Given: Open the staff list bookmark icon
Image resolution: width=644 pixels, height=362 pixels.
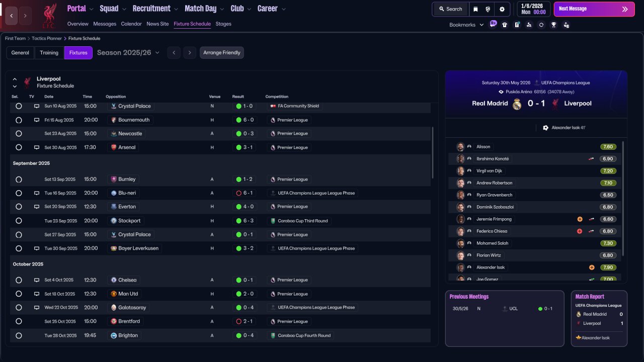Looking at the screenshot, I should (x=566, y=25).
